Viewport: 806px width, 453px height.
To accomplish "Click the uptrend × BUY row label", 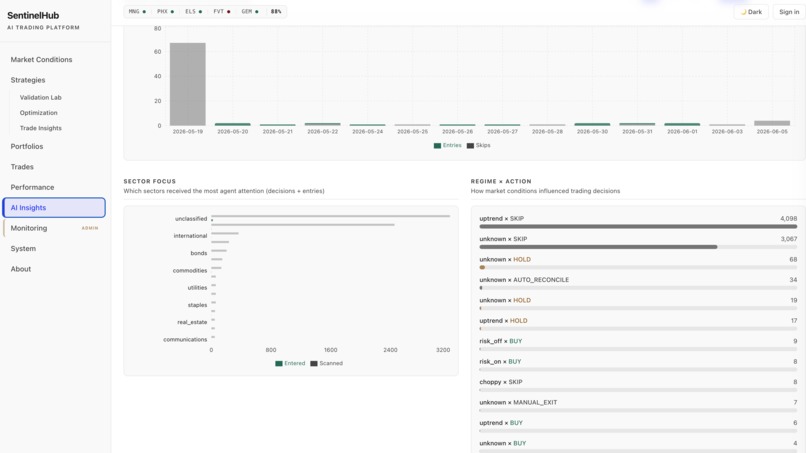I will pyautogui.click(x=501, y=423).
